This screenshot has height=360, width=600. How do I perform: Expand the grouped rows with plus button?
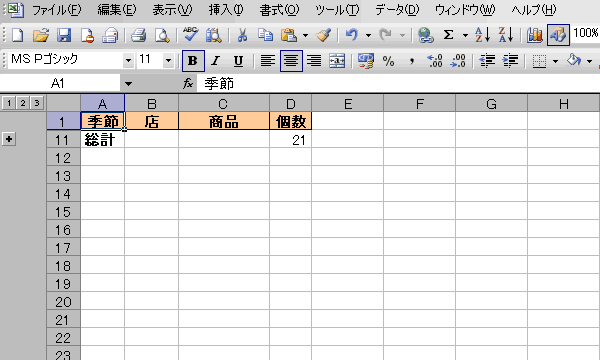click(x=9, y=139)
